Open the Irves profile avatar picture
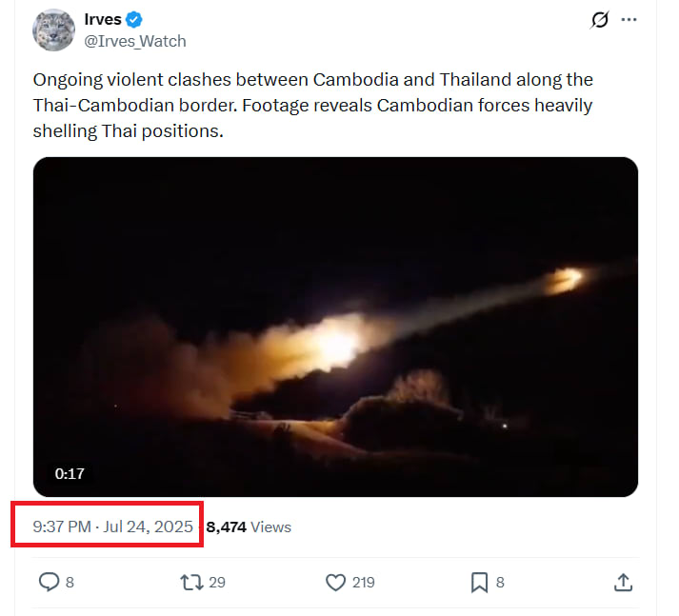Screen dimensions: 679x616 53,30
